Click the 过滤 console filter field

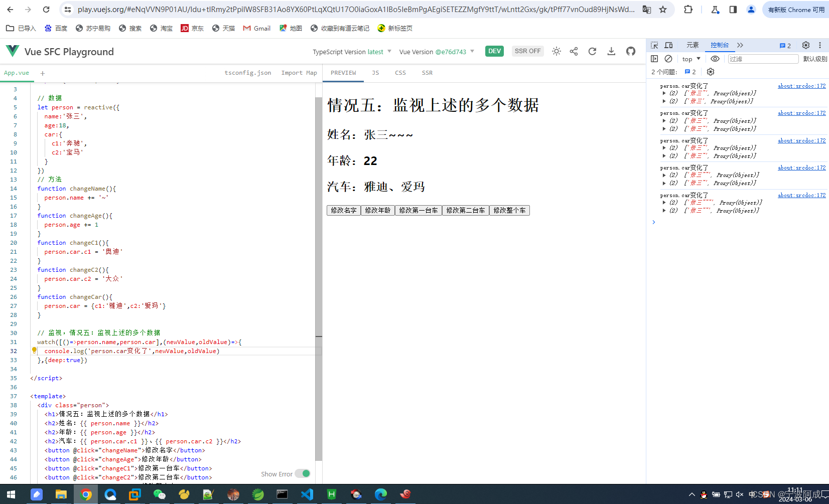point(763,59)
